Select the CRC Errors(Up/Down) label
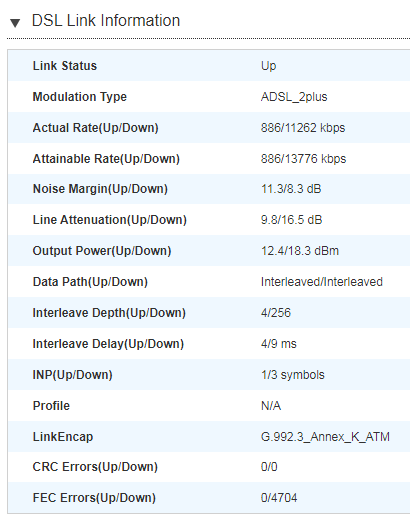This screenshot has width=410, height=525. [95, 467]
